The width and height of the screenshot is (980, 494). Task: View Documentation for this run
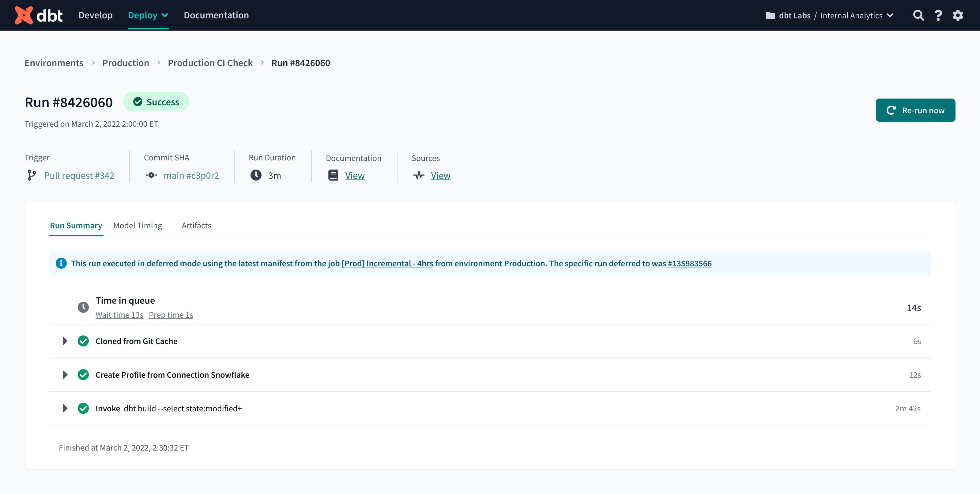tap(354, 175)
